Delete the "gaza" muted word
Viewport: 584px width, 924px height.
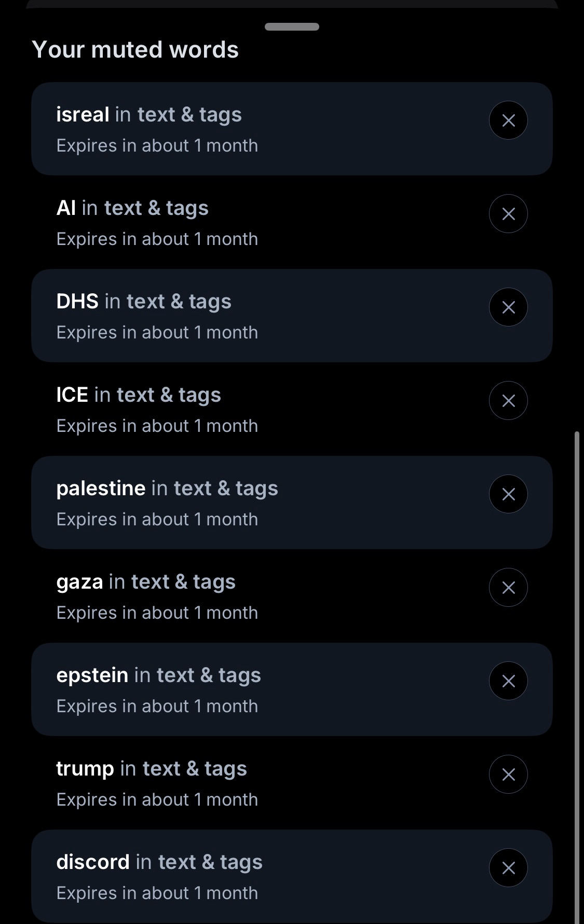tap(508, 588)
